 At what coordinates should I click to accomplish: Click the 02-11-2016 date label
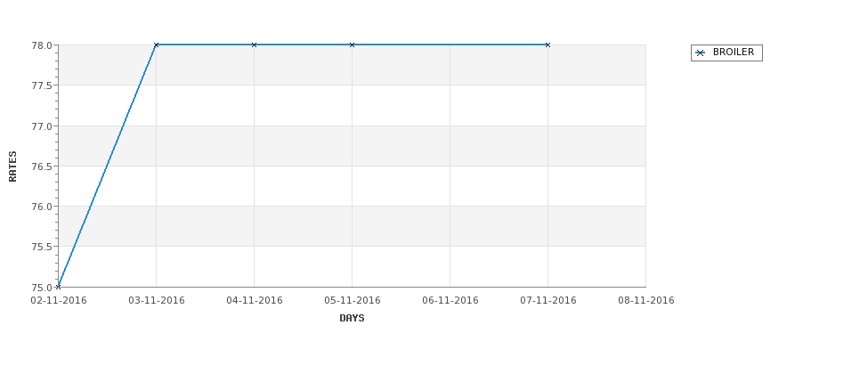pos(58,301)
